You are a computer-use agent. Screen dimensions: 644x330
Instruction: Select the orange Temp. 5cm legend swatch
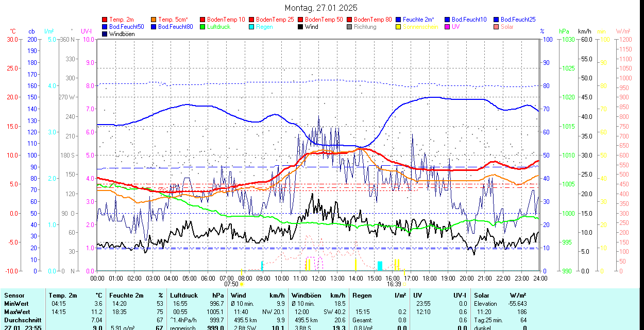click(154, 20)
